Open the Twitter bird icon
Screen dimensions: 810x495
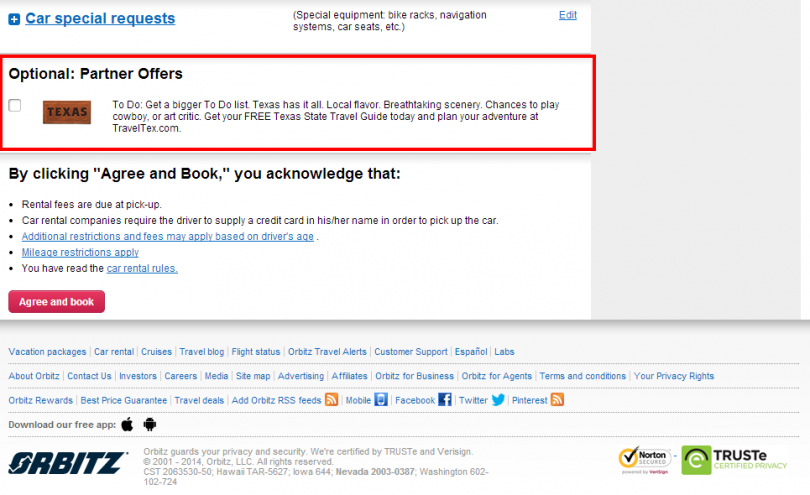[498, 400]
